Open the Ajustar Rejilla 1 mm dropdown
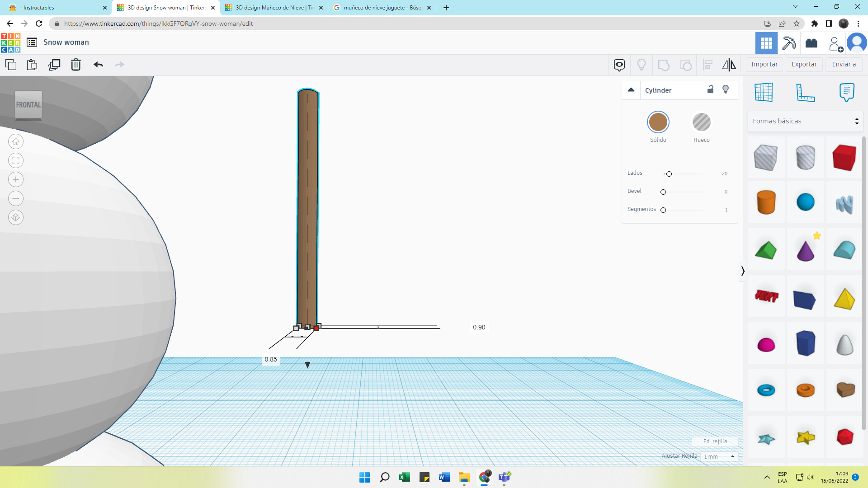 tap(719, 456)
